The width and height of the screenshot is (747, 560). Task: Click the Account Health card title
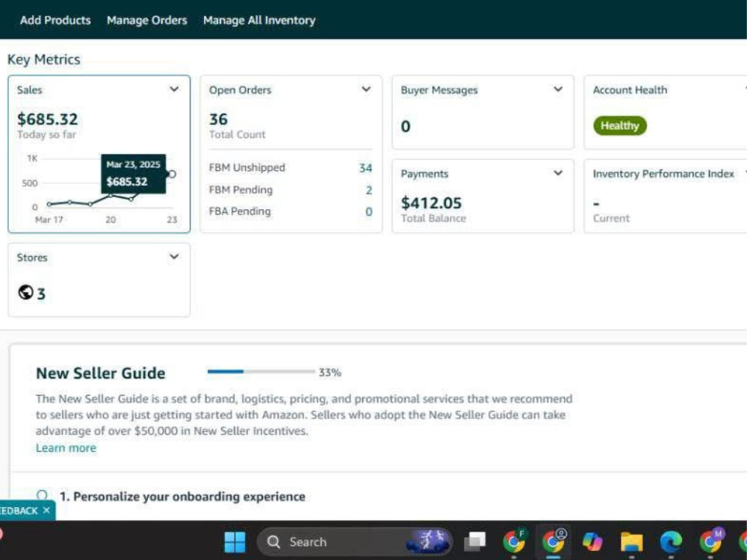(x=630, y=90)
